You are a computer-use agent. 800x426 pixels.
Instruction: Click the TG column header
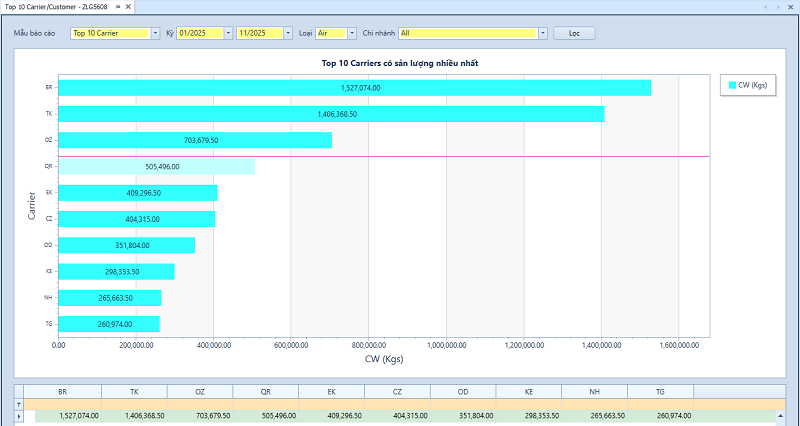[660, 391]
